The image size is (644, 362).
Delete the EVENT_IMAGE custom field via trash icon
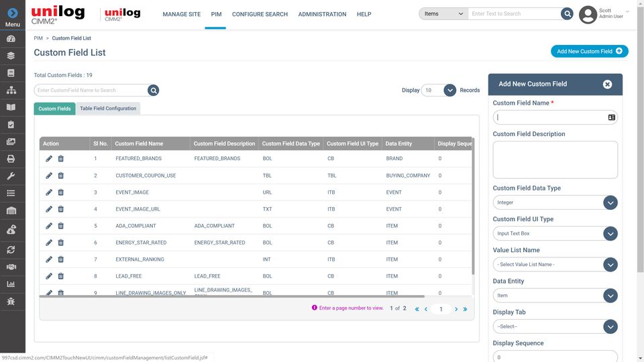point(61,192)
